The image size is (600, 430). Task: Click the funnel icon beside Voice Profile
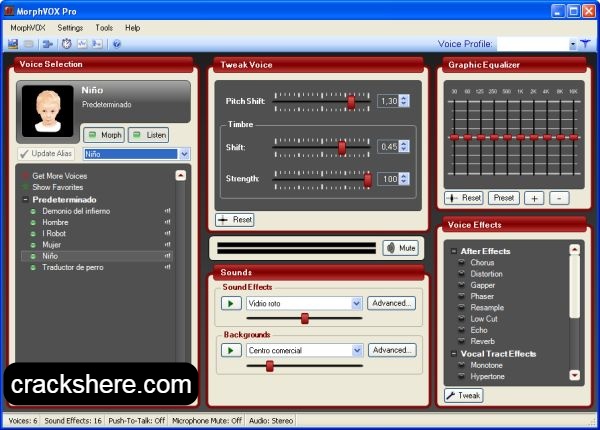tap(585, 44)
